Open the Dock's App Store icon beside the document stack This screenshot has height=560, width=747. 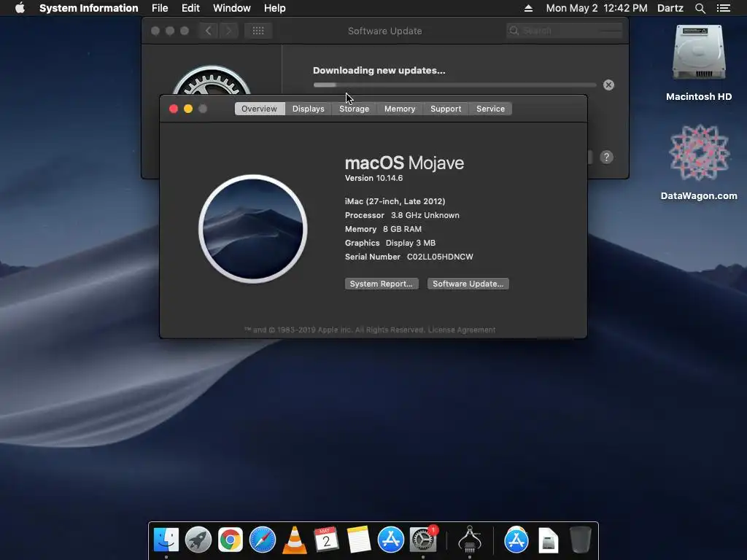(516, 540)
